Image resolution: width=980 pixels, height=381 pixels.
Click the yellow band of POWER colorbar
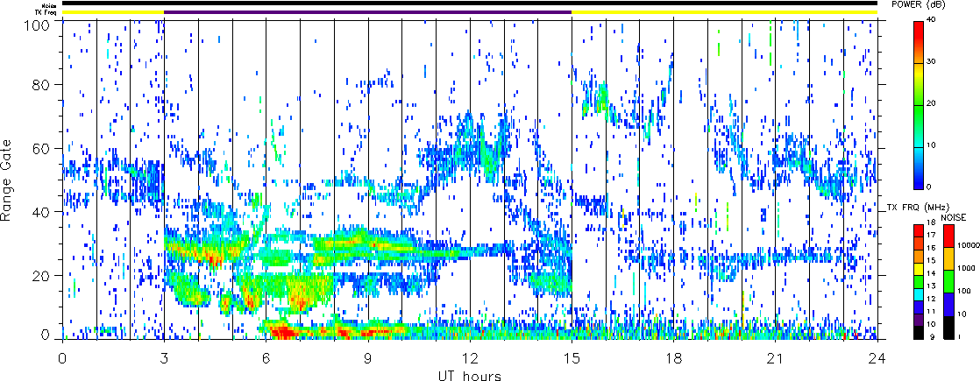[x=919, y=74]
